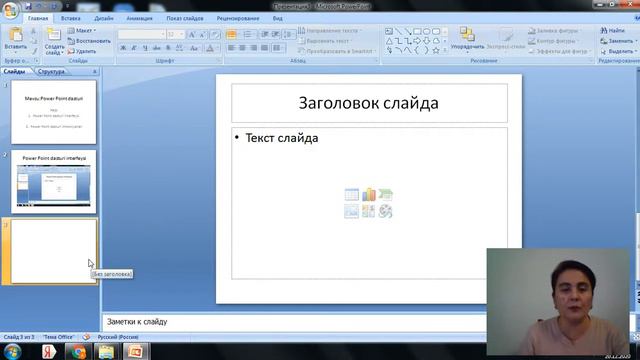Open the Макет layout dropdown
The width and height of the screenshot is (640, 360).
[82, 31]
